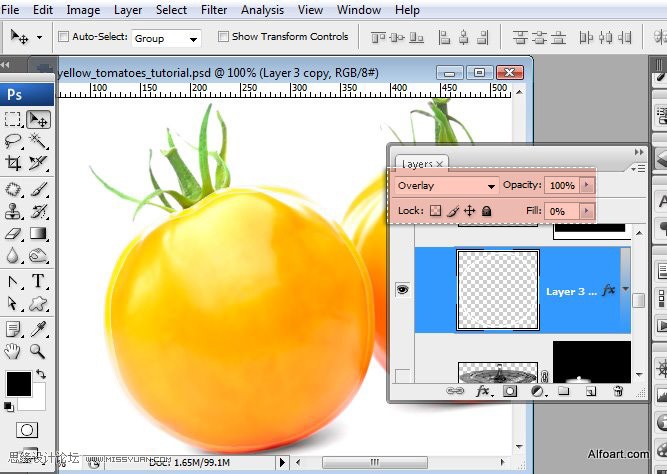Select the Gradient tool

pyautogui.click(x=38, y=233)
